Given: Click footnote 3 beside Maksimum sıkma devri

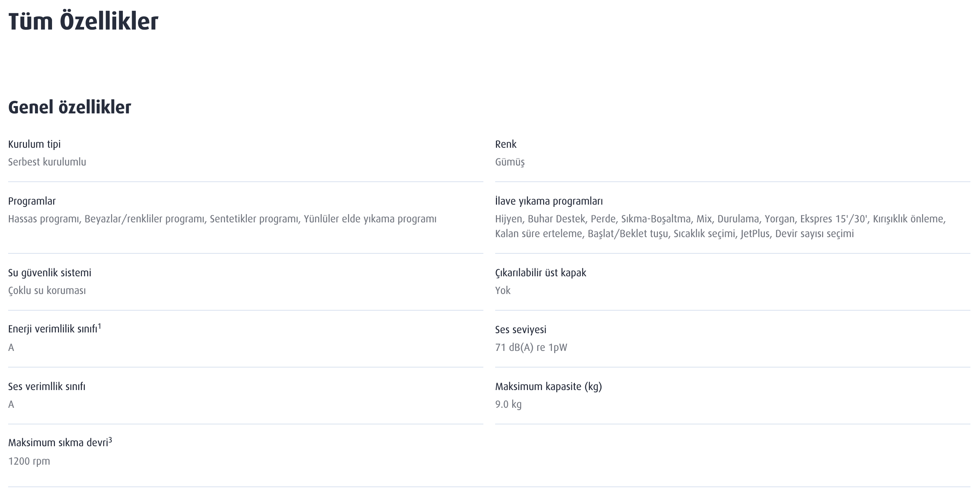Looking at the screenshot, I should point(110,440).
